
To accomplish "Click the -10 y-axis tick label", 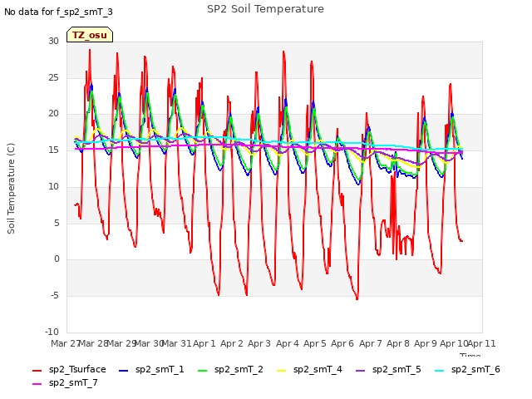I will pyautogui.click(x=52, y=332).
